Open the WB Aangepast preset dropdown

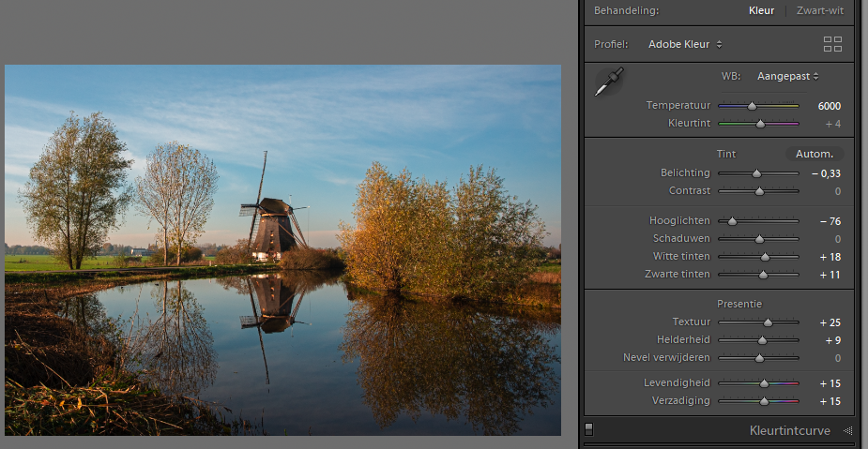pos(788,76)
